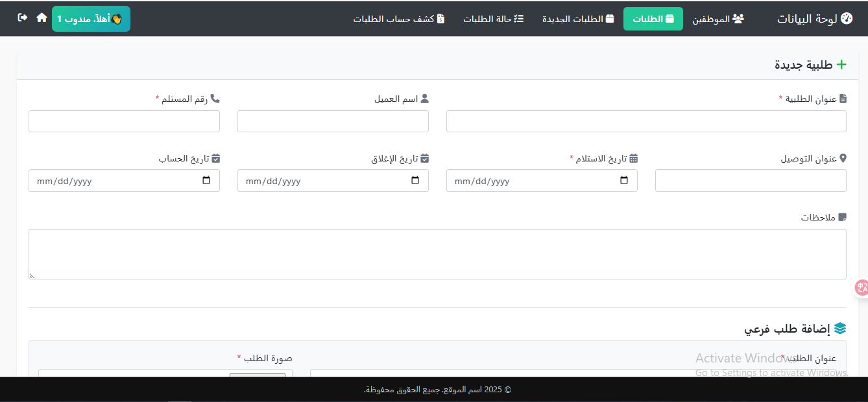Open the calendar picker for تاريخ الإغلاق
Image resolution: width=868 pixels, height=402 pixels.
tap(415, 181)
